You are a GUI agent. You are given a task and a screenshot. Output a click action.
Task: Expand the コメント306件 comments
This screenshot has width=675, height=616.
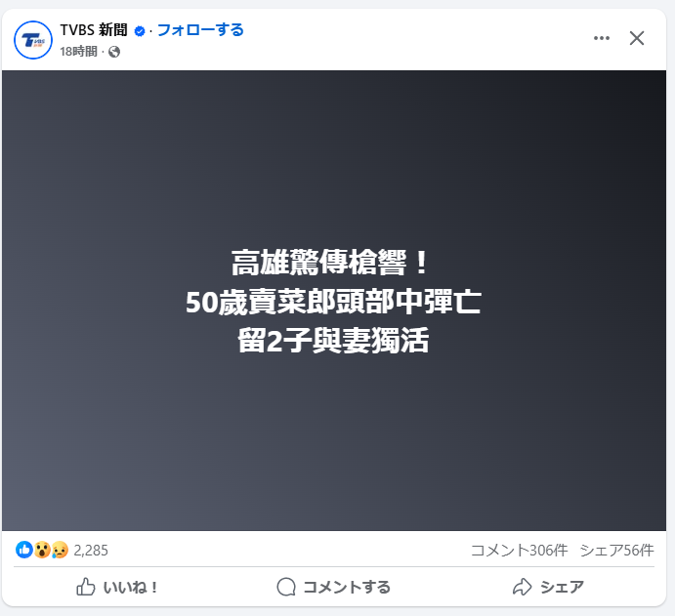tap(519, 551)
